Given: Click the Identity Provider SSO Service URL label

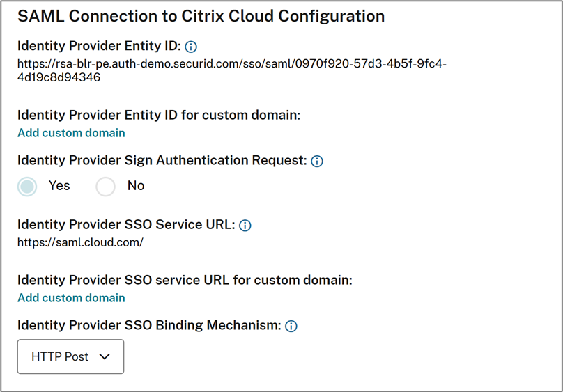Looking at the screenshot, I should [x=126, y=225].
